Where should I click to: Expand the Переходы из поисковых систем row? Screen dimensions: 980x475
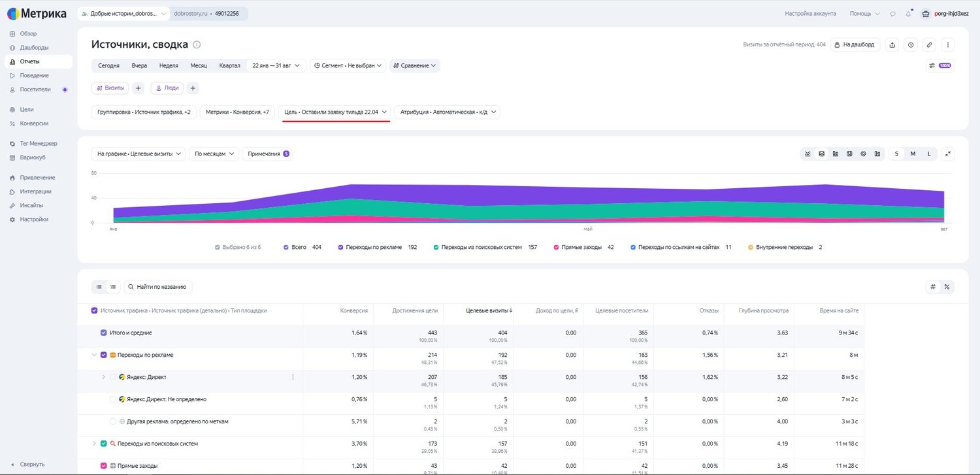94,444
